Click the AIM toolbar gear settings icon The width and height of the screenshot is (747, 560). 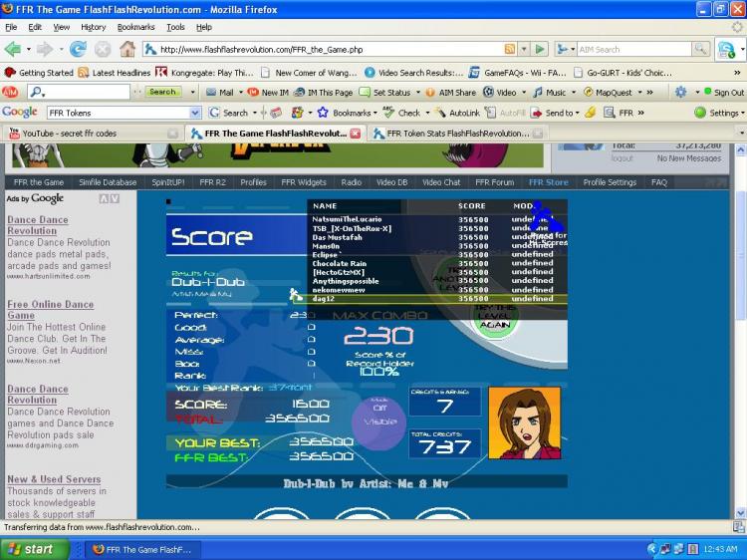pos(681,92)
